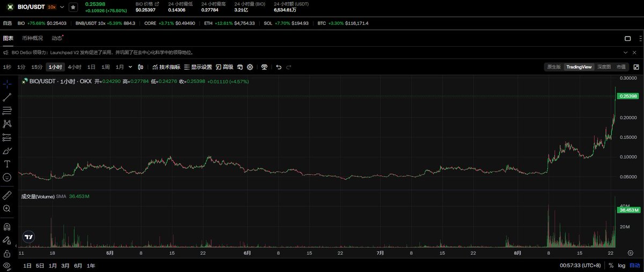Open 高级 advanced options
Screen dimensions: 644x272
224,67
